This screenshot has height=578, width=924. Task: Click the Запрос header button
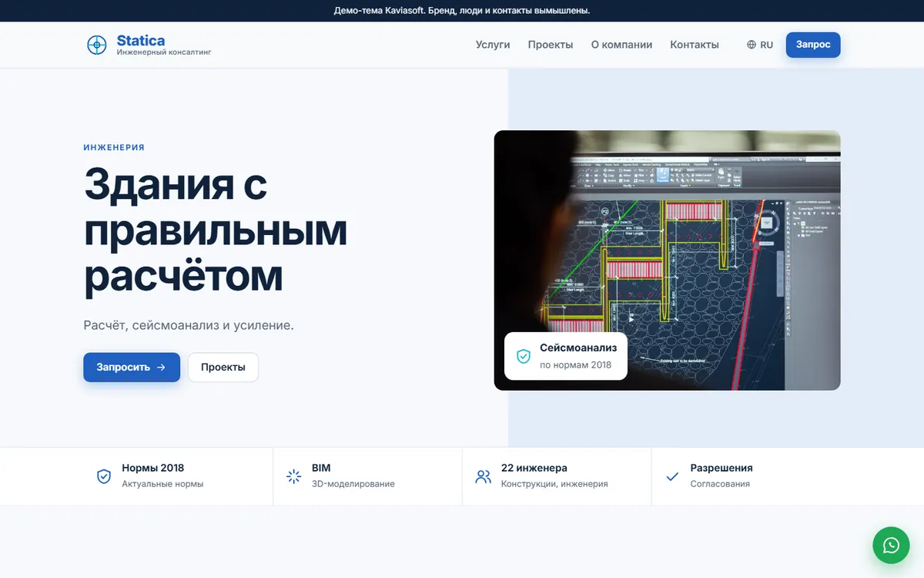point(813,45)
